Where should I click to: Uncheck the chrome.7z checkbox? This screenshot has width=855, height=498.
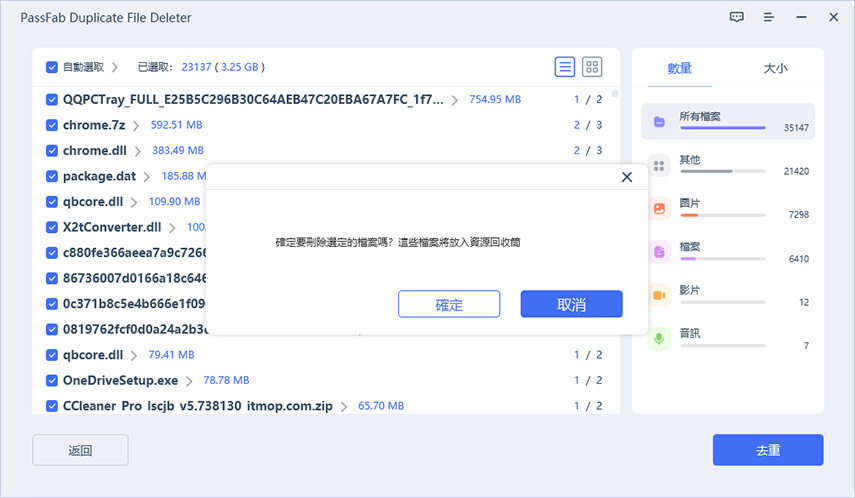pos(52,125)
